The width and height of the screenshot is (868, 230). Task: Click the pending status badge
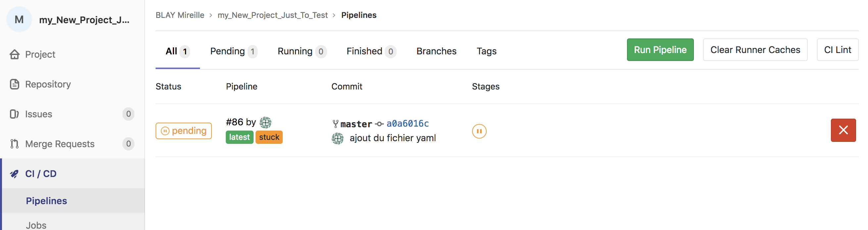coord(184,131)
